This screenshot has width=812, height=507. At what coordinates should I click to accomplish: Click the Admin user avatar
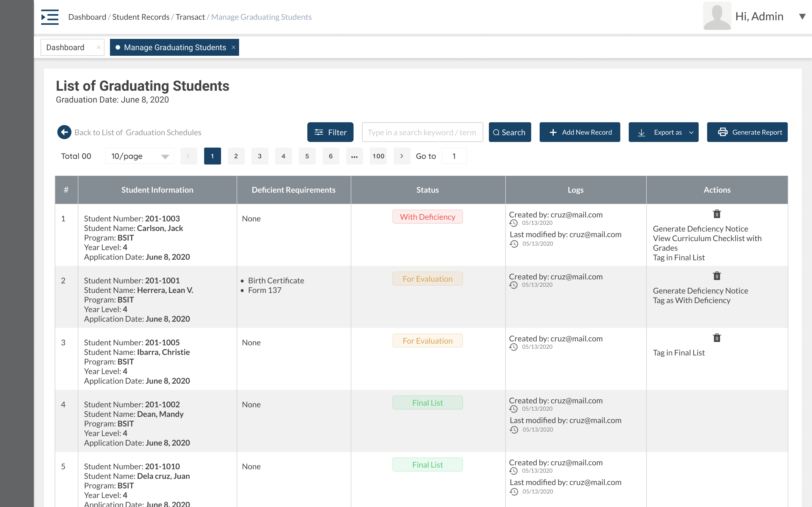[x=717, y=16]
